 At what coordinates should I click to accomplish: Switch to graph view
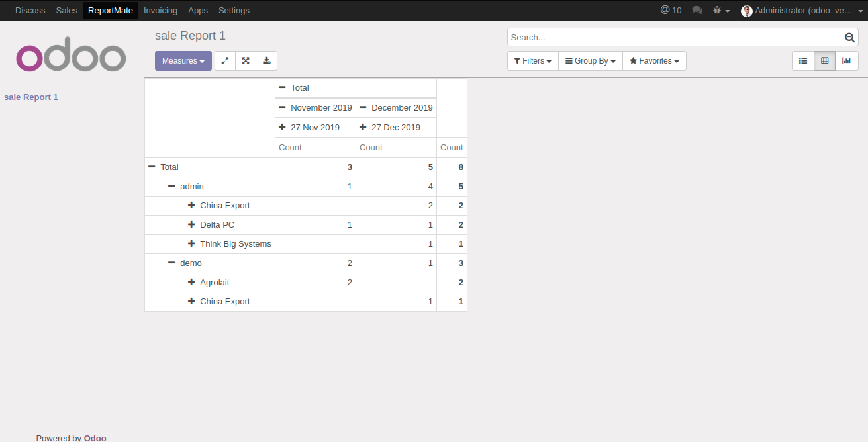click(846, 61)
